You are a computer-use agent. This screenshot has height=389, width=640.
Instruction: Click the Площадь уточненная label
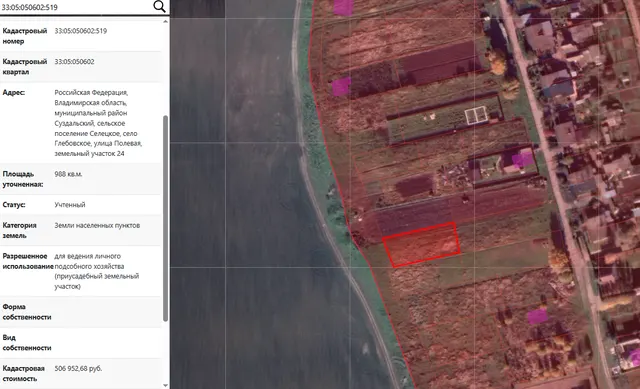[23, 179]
